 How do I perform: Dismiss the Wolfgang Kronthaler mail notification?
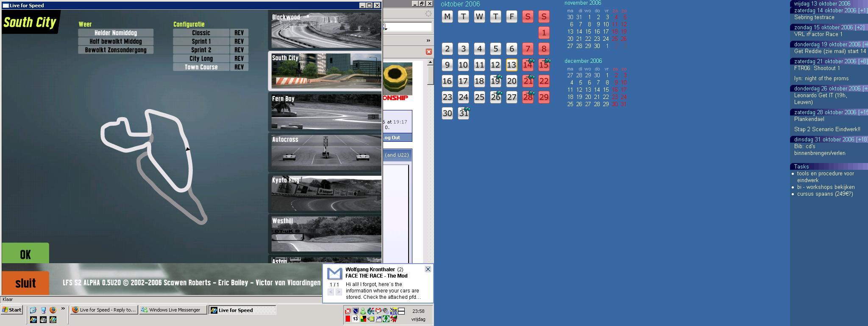coord(428,269)
